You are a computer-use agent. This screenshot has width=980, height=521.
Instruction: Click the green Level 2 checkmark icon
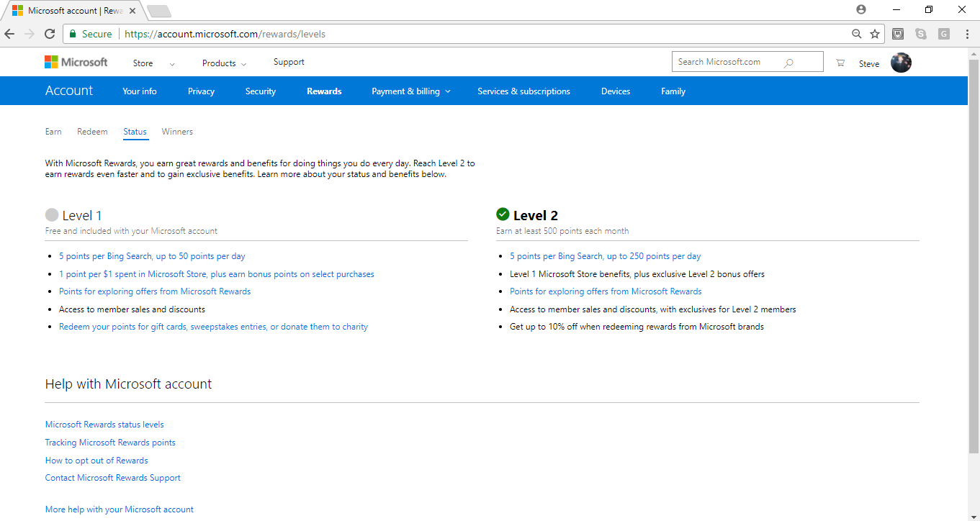point(503,214)
